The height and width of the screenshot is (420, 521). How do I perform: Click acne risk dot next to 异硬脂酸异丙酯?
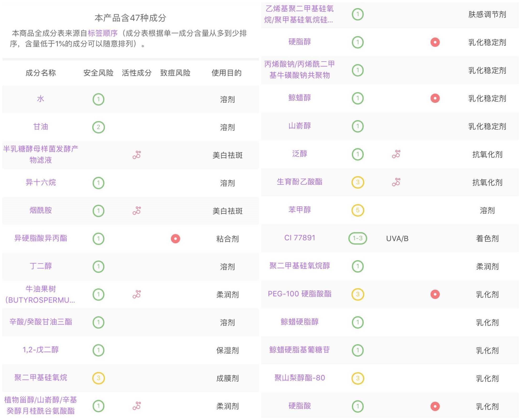point(175,239)
